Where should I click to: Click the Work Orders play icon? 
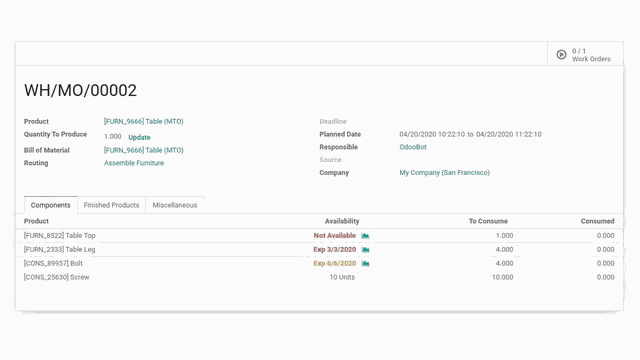coord(561,55)
